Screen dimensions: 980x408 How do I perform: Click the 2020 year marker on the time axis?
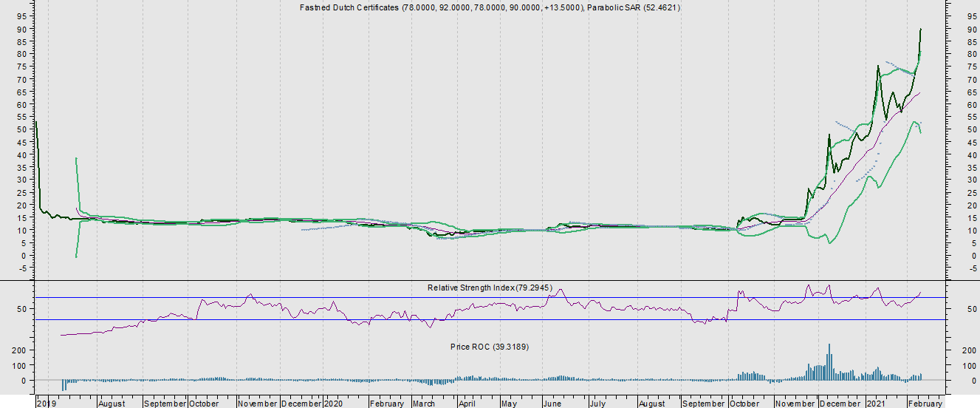(x=334, y=404)
